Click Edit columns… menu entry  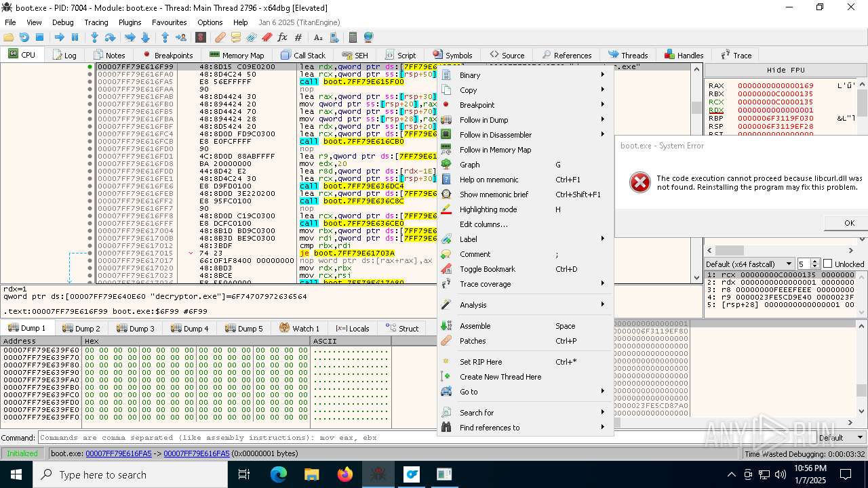point(526,224)
